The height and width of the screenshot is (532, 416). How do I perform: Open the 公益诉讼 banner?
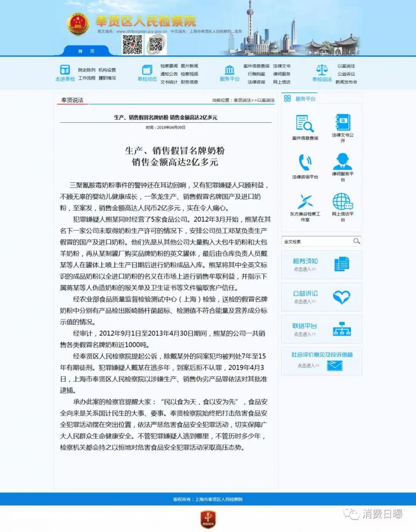tap(321, 297)
